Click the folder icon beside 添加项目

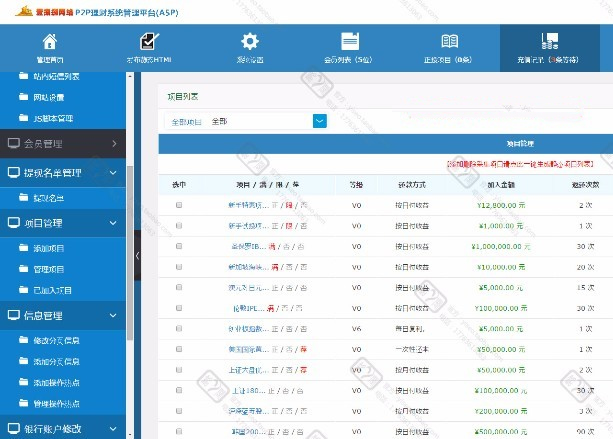coord(24,247)
